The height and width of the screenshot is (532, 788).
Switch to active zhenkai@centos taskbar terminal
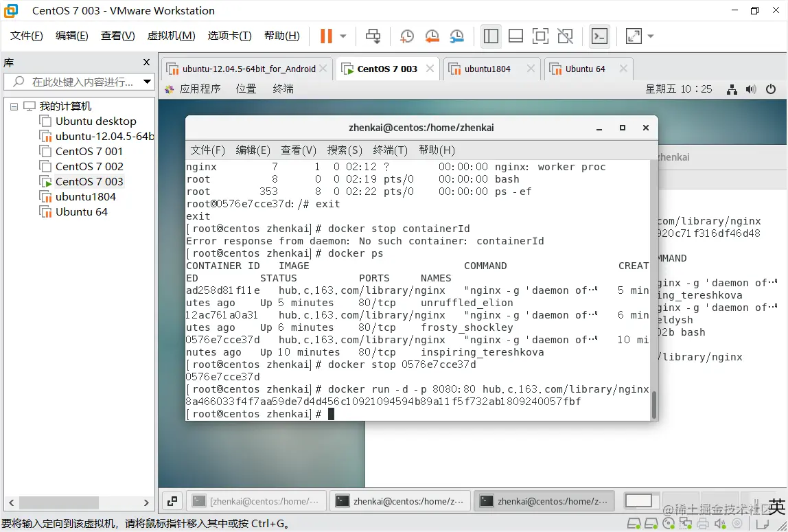pos(544,501)
